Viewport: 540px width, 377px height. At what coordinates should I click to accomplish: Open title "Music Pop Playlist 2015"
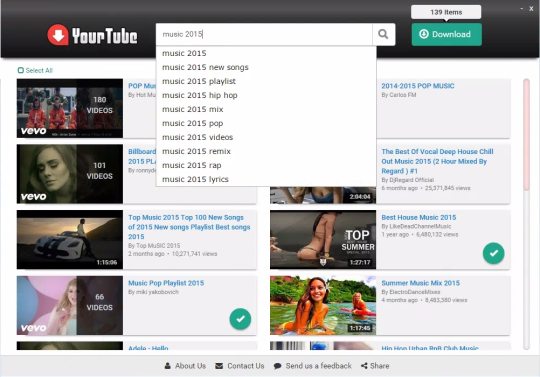point(166,283)
